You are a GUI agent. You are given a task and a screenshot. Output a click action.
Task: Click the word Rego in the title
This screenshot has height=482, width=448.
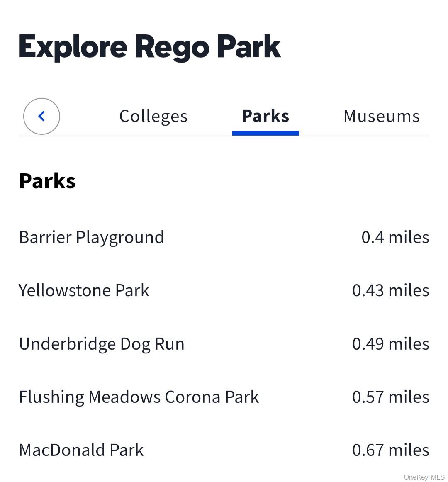click(x=172, y=47)
